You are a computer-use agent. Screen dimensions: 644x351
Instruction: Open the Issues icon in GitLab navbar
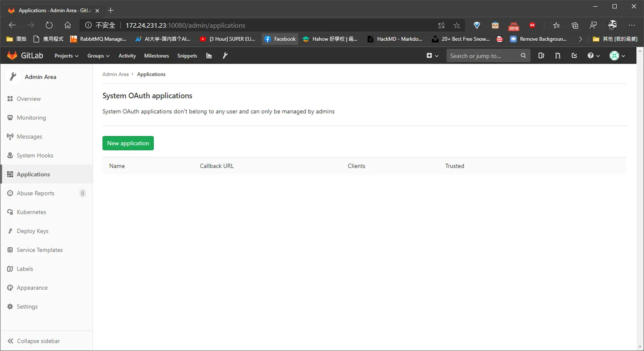(x=541, y=56)
